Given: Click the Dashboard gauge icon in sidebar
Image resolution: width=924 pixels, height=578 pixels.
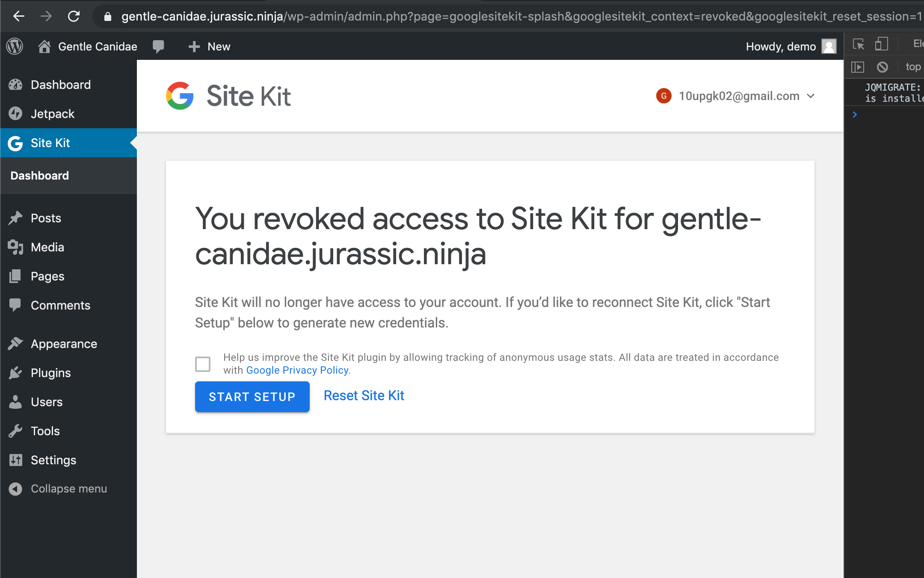Looking at the screenshot, I should 15,85.
